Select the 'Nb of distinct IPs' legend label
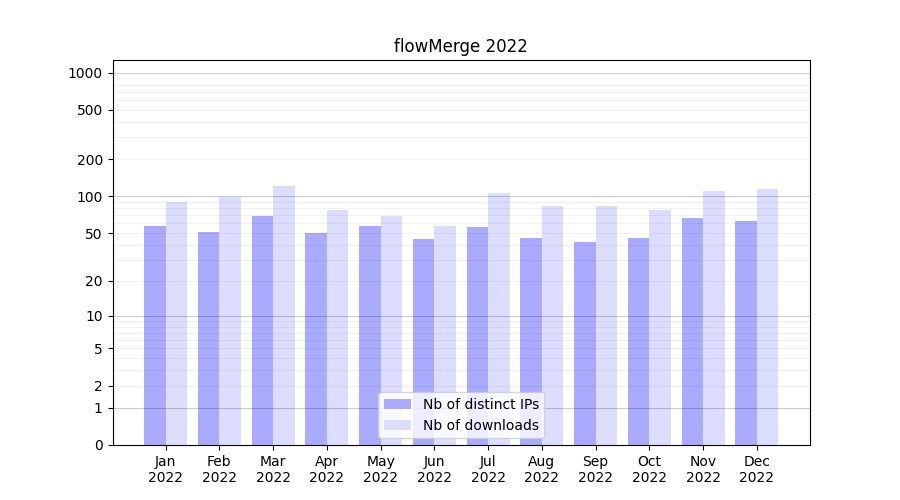The width and height of the screenshot is (900, 500). [480, 404]
